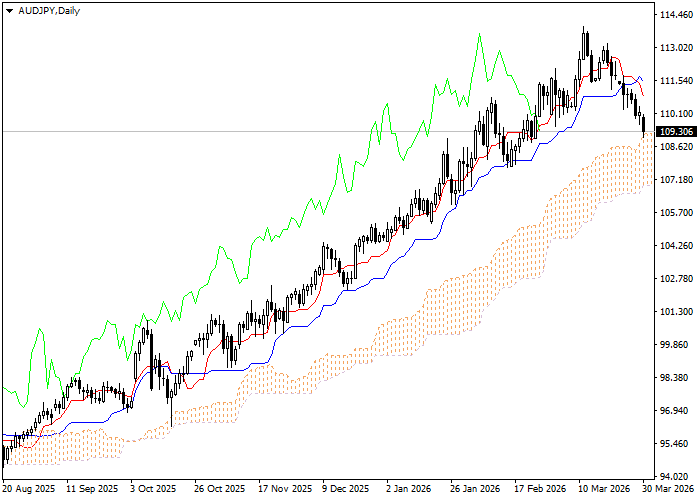Image resolution: width=700 pixels, height=500 pixels.
Task: Click the 114.460 price level on axis
Action: tap(677, 15)
